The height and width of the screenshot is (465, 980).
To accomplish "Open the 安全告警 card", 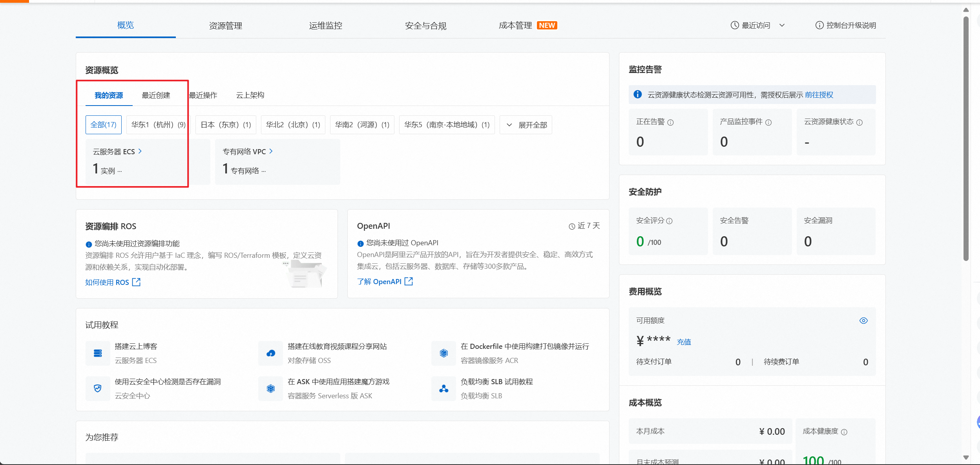I will pos(752,232).
